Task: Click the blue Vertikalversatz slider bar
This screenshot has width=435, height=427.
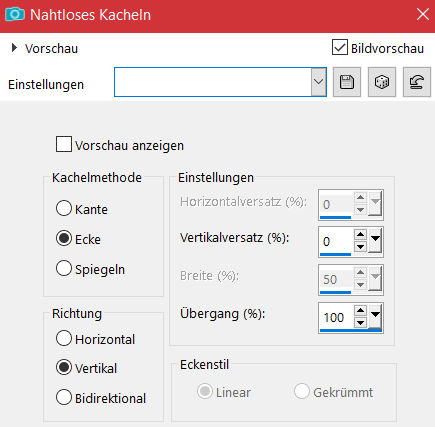Action: point(335,255)
